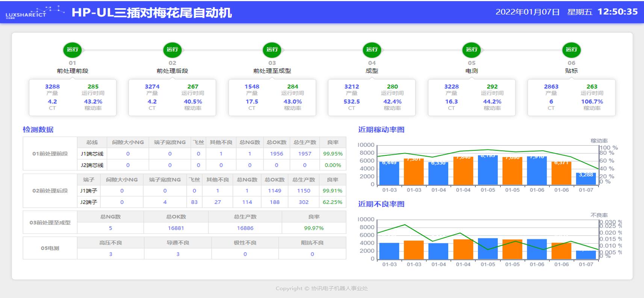This screenshot has height=298, width=644.
Task: Click the 近期不良率图 chart heading
Action: pyautogui.click(x=381, y=204)
